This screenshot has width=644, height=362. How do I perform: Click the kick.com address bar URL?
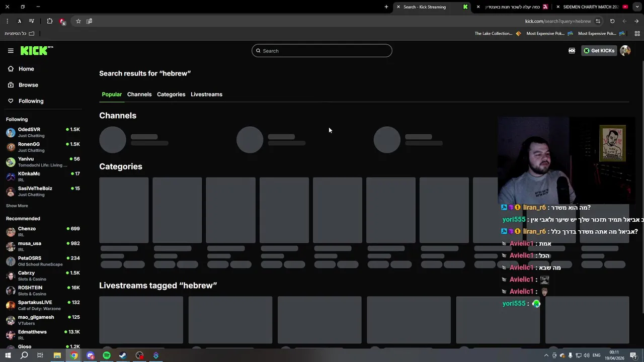tap(558, 21)
